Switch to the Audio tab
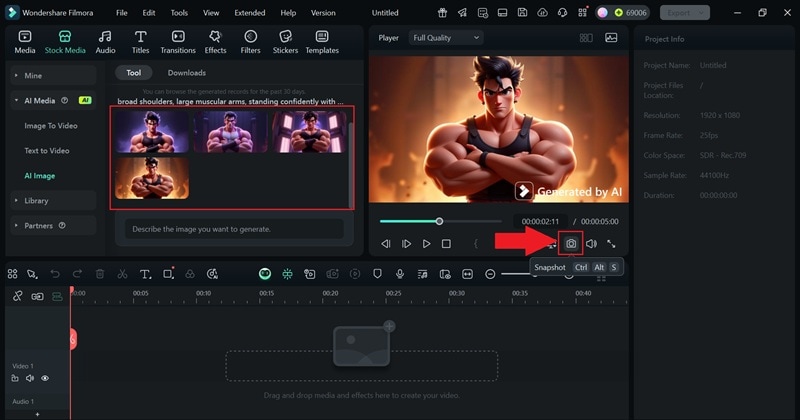 click(x=105, y=42)
